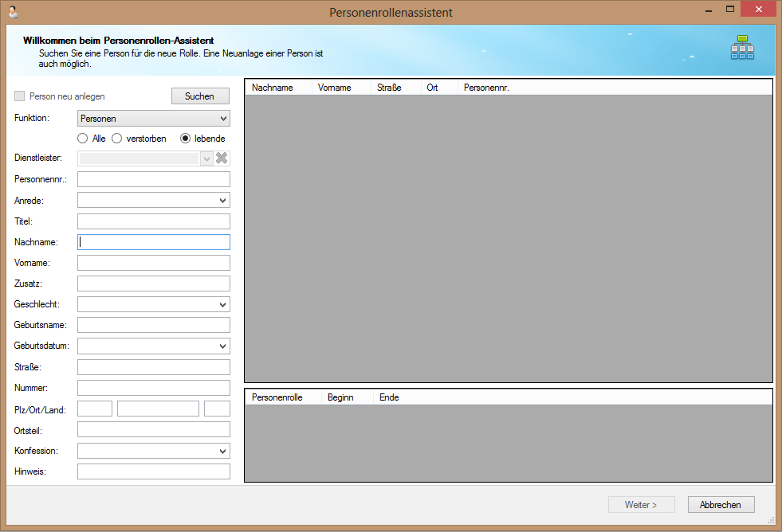Image resolution: width=782 pixels, height=532 pixels.
Task: Choose the lebende radio button
Action: coord(186,139)
